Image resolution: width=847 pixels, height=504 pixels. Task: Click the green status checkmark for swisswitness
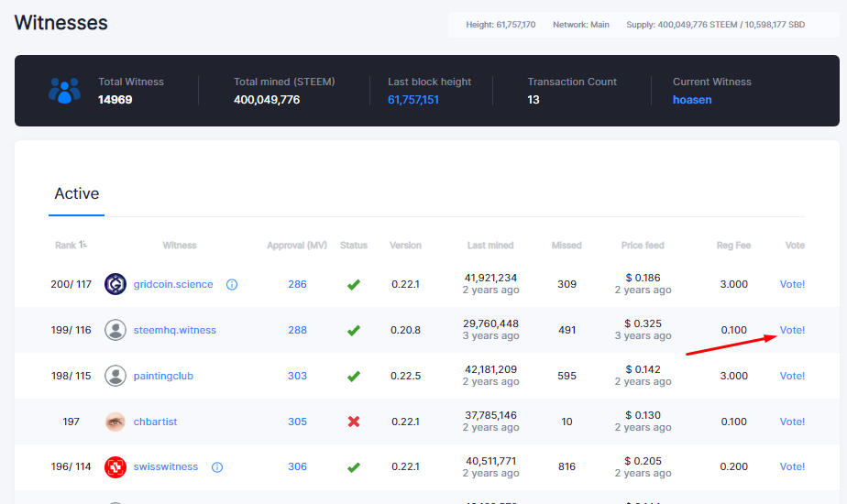[x=354, y=467]
